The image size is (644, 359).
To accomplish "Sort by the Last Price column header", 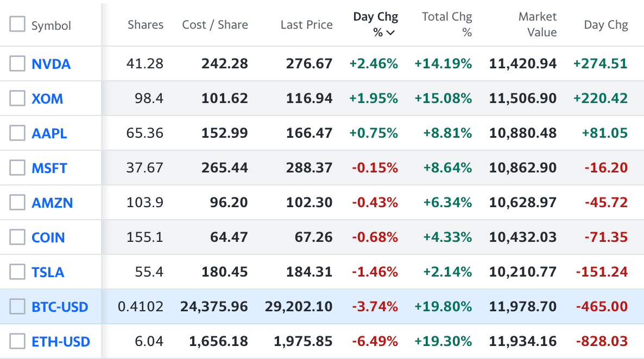I will click(x=306, y=25).
